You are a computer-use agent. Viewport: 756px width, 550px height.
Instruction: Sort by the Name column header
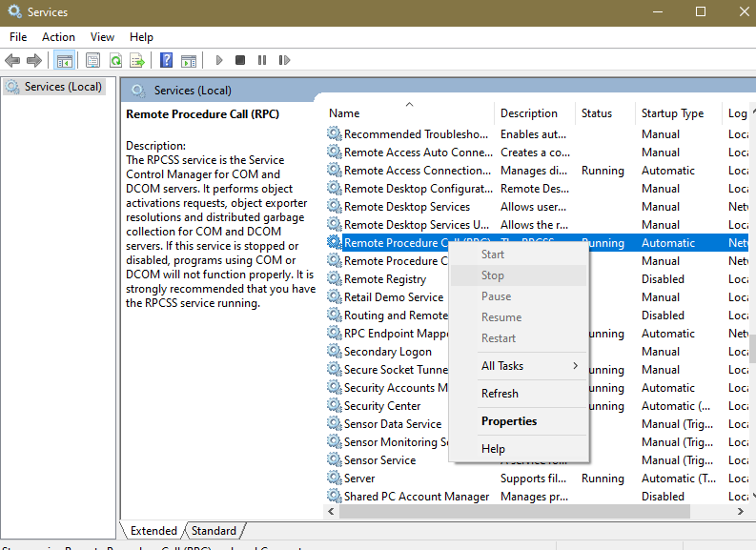click(x=409, y=113)
